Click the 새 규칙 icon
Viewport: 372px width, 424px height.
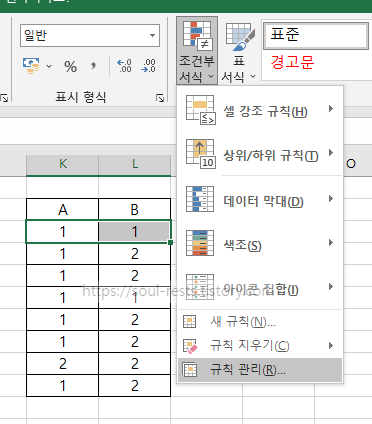tap(190, 322)
